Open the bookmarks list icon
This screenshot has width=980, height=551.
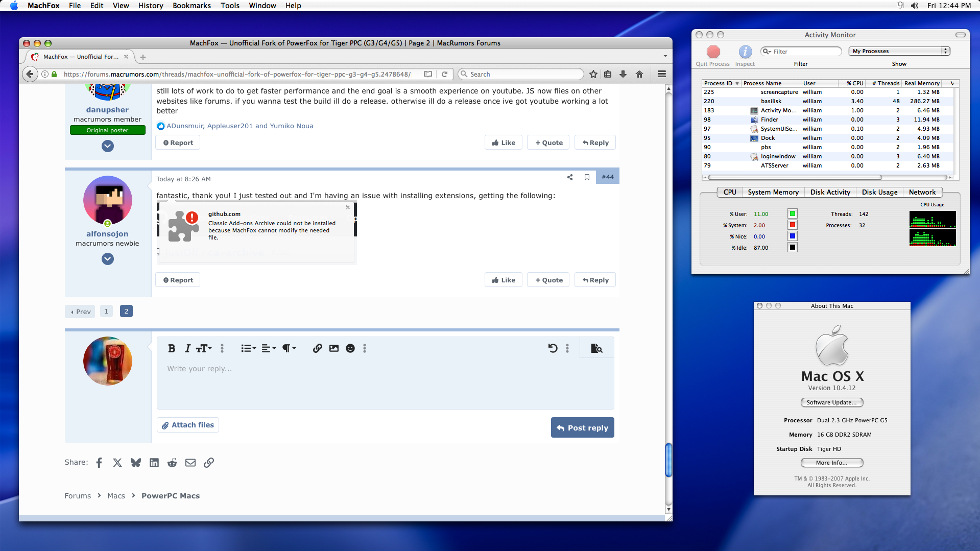pyautogui.click(x=608, y=74)
